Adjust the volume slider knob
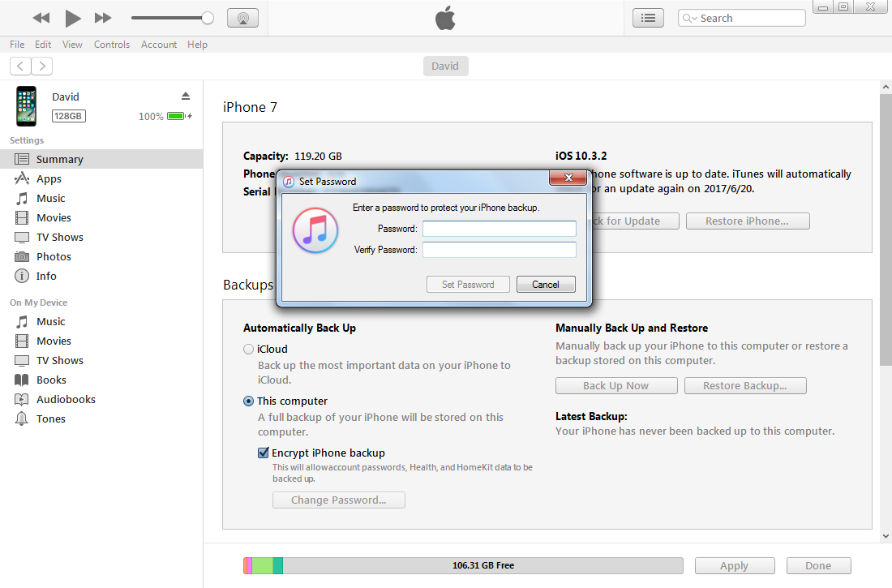 tap(208, 18)
